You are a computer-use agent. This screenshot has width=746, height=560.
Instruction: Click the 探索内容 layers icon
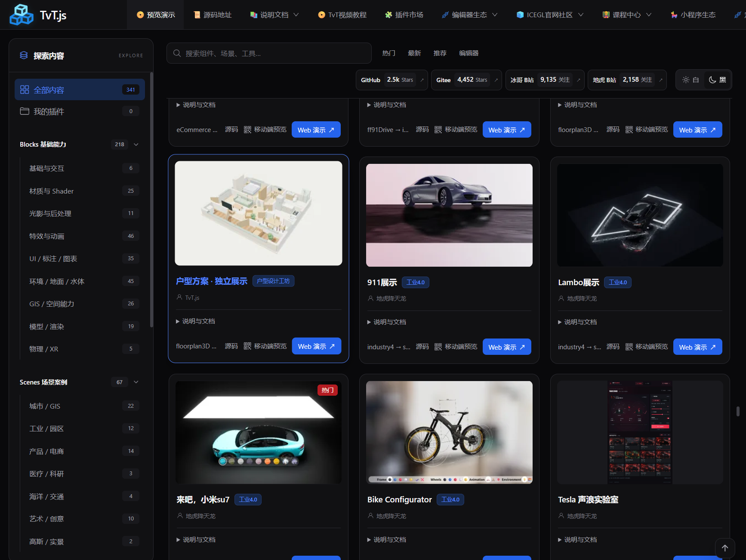pos(24,55)
